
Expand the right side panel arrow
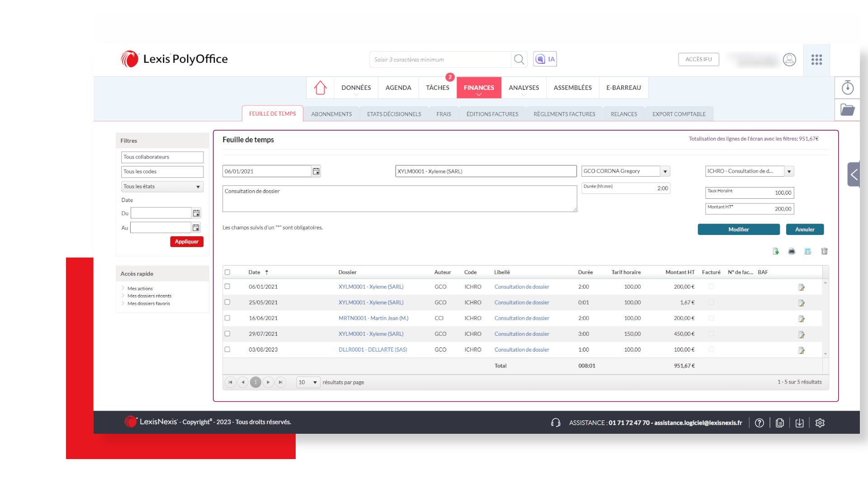(854, 174)
